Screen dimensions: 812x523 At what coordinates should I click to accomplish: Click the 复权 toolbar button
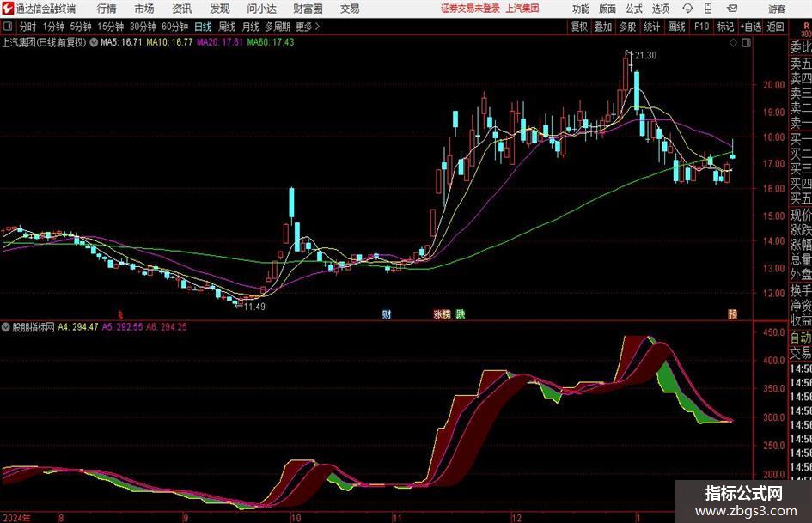coord(579,27)
